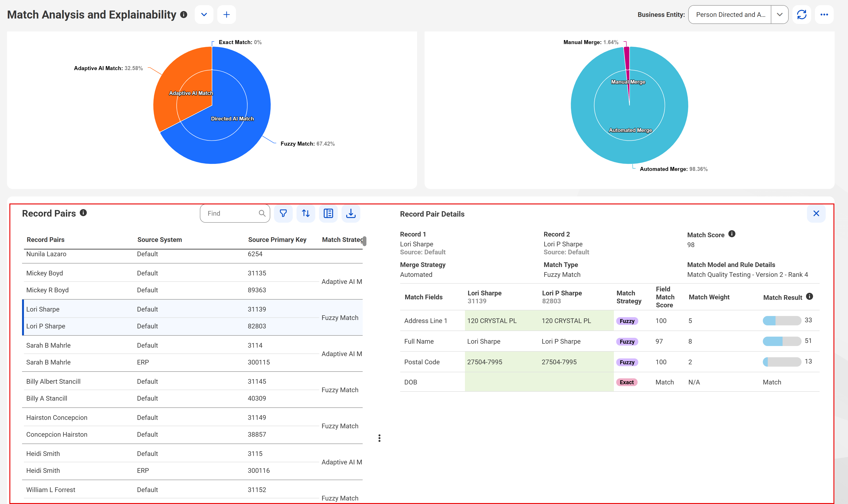This screenshot has width=848, height=504.
Task: Refresh the dashboard data
Action: 802,15
